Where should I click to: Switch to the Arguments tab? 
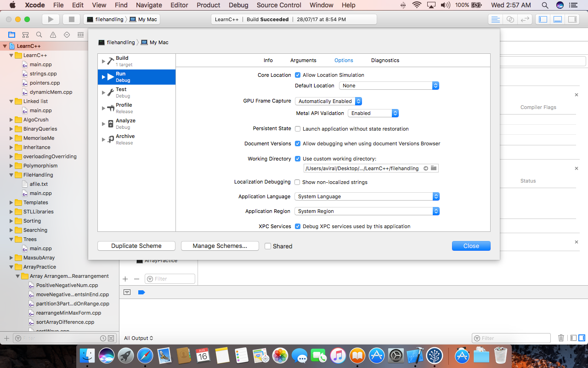[303, 60]
